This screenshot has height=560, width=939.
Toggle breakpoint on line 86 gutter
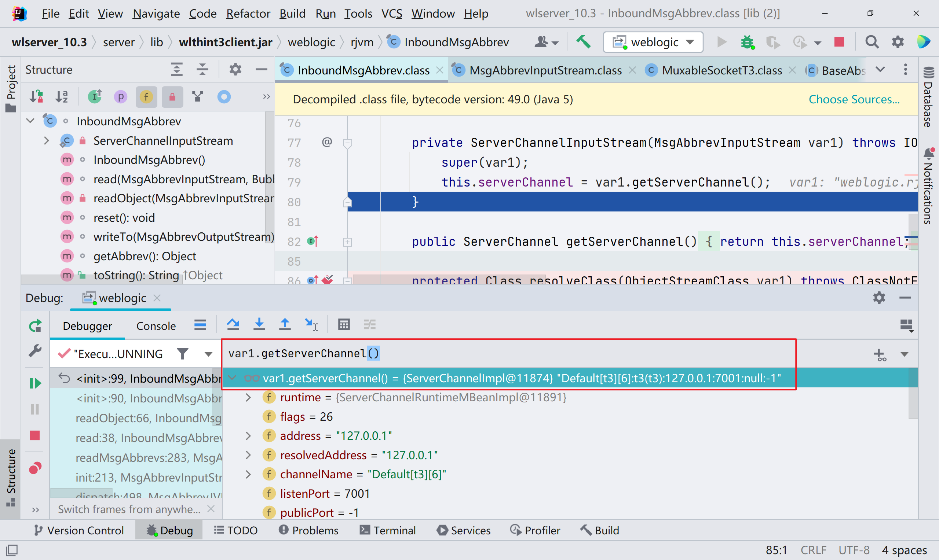coord(327,280)
